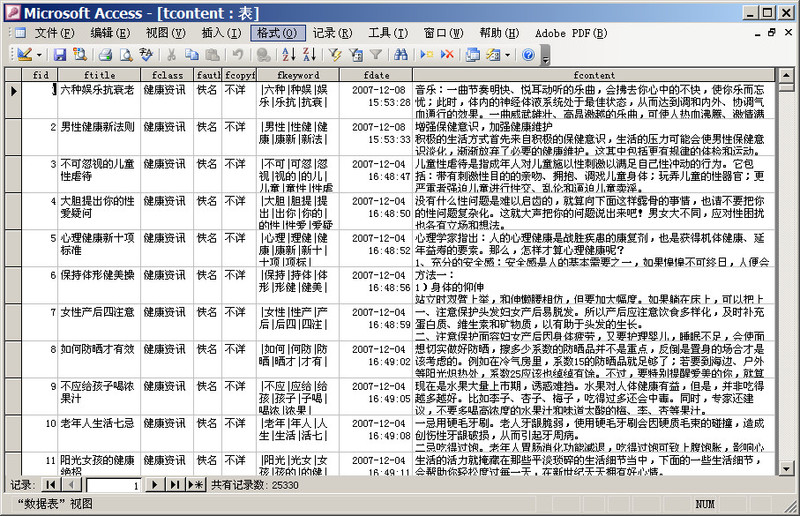Open Print Preview icon
800x516 pixels.
[x=126, y=54]
